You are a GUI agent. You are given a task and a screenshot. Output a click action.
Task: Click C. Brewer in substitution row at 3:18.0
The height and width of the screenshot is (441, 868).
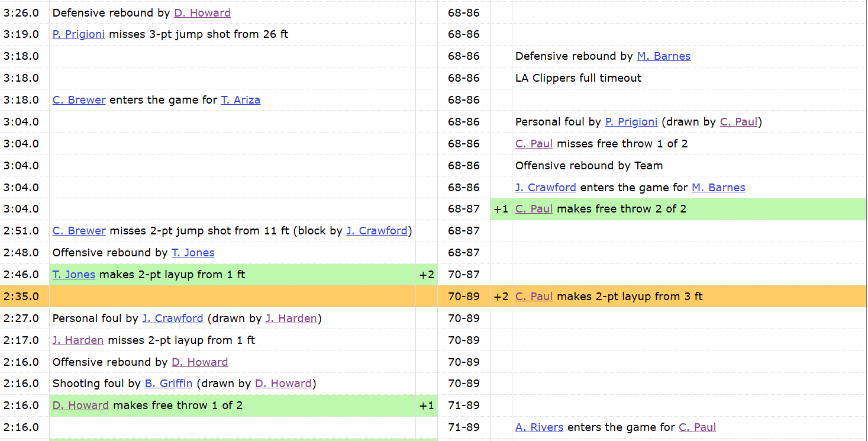(79, 100)
